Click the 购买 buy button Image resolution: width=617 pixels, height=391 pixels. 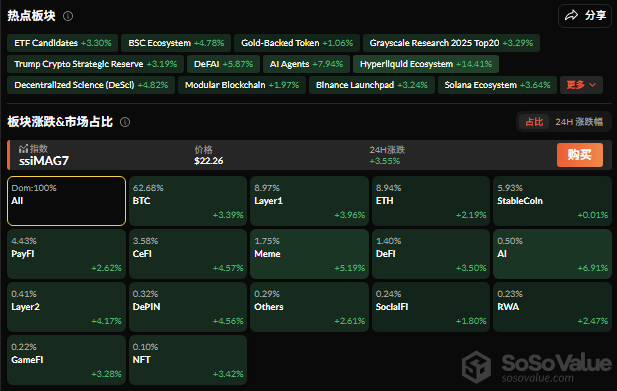[580, 155]
